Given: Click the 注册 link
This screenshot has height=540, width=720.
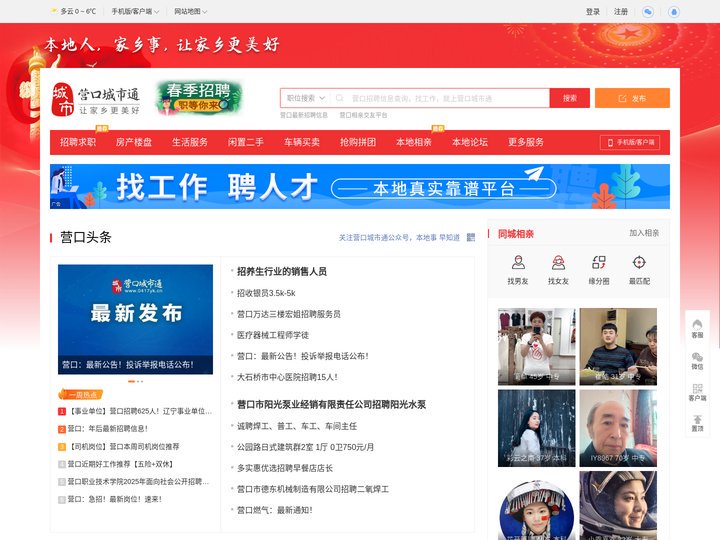Looking at the screenshot, I should (621, 11).
